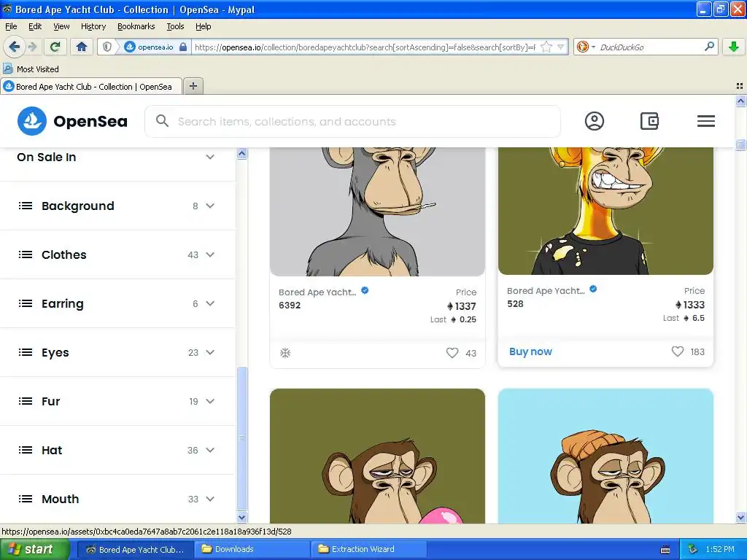
Task: Click the browser Forward arrow
Action: [x=32, y=47]
